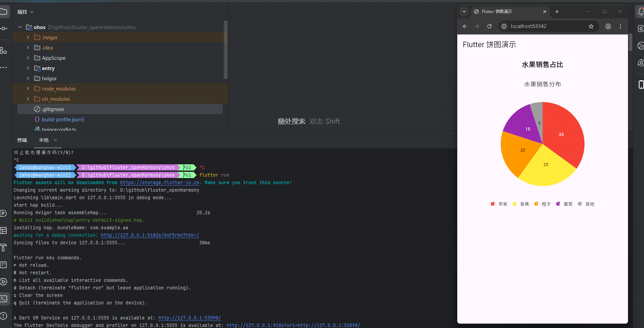Image resolution: width=644 pixels, height=328 pixels.
Task: Open the browser profile icon
Action: [608, 26]
